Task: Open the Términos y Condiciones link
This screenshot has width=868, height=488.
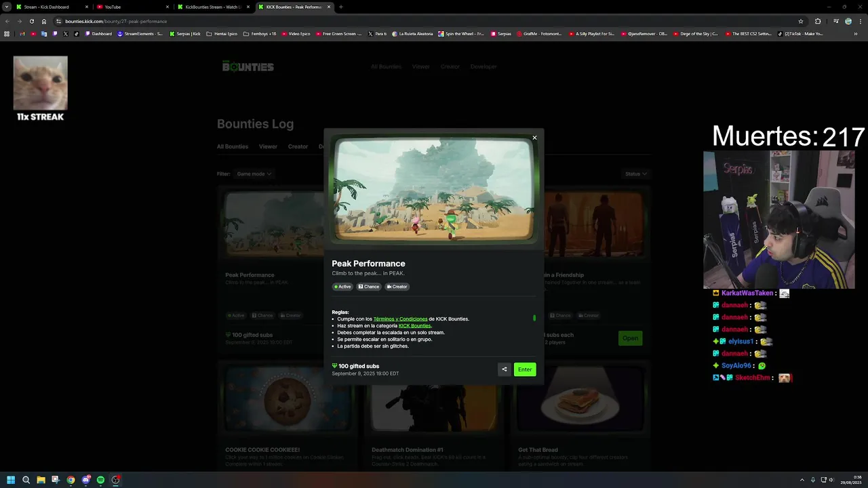Action: pos(400,319)
